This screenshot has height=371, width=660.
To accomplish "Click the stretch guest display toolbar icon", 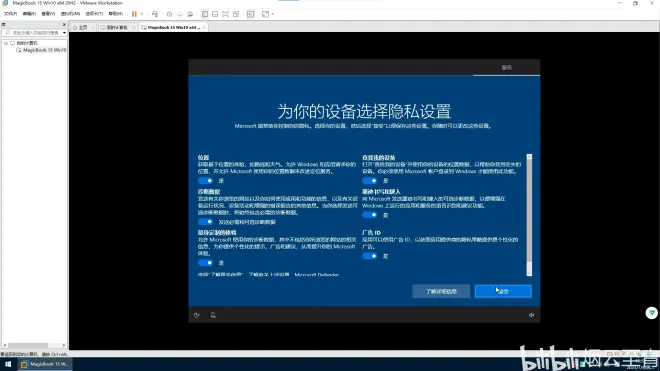I will pos(265,14).
